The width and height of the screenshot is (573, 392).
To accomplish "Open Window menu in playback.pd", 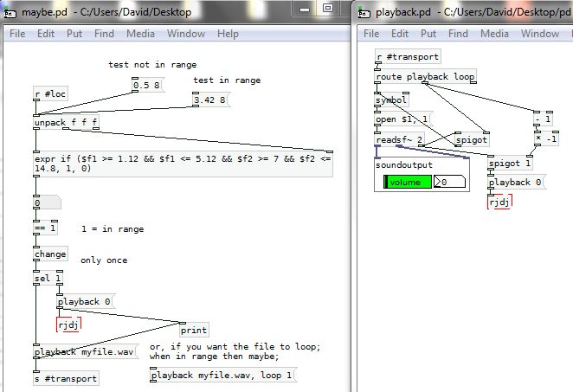I will click(540, 34).
